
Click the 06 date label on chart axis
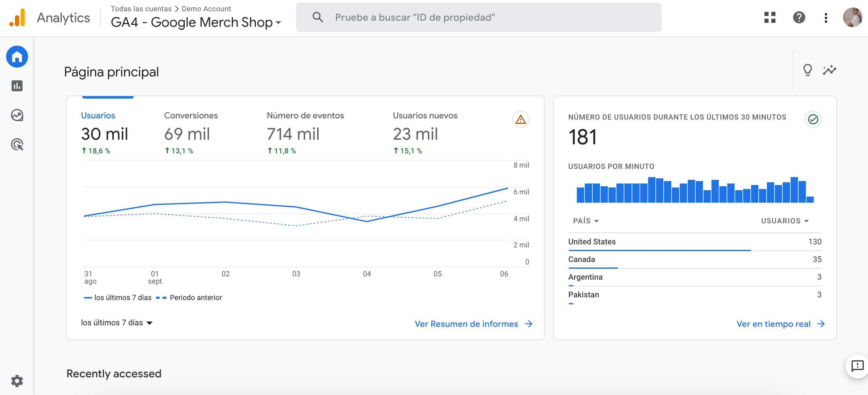tap(504, 274)
